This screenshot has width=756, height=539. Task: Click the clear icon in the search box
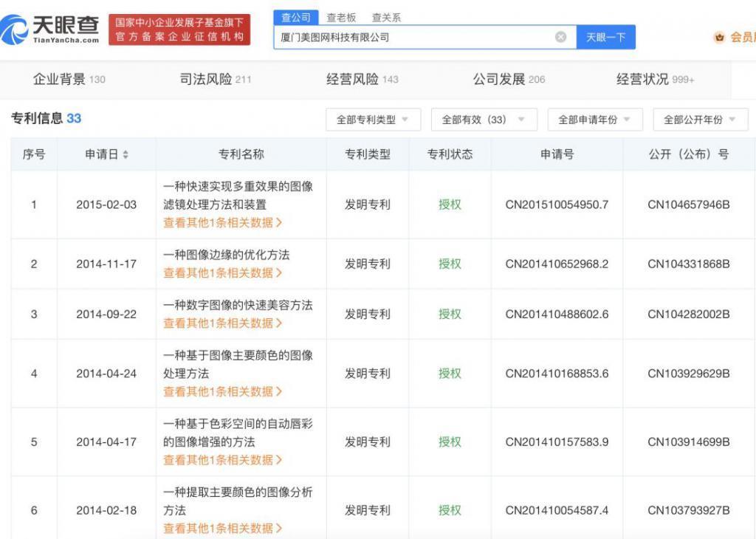point(561,37)
